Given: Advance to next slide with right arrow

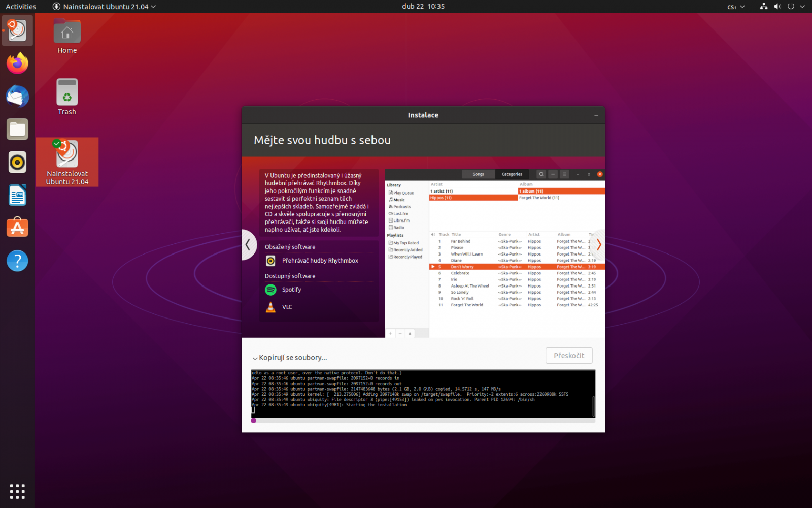Looking at the screenshot, I should pos(598,244).
